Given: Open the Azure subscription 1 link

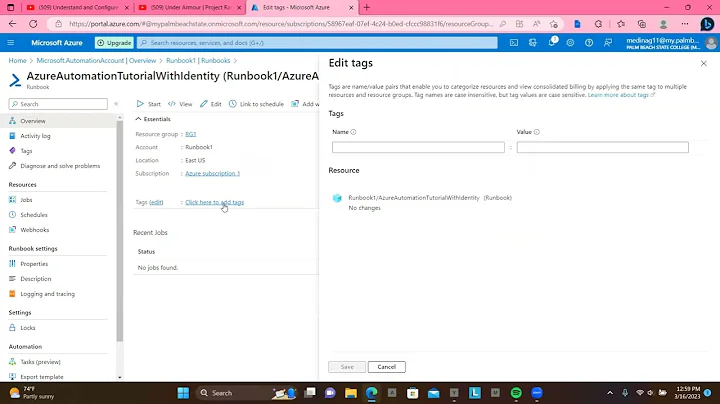Looking at the screenshot, I should (x=213, y=174).
